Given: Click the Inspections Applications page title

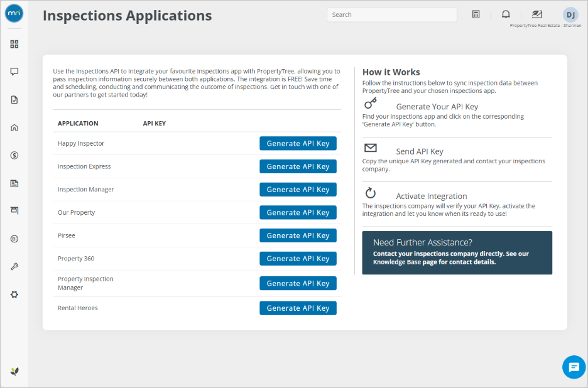Looking at the screenshot, I should click(127, 16).
